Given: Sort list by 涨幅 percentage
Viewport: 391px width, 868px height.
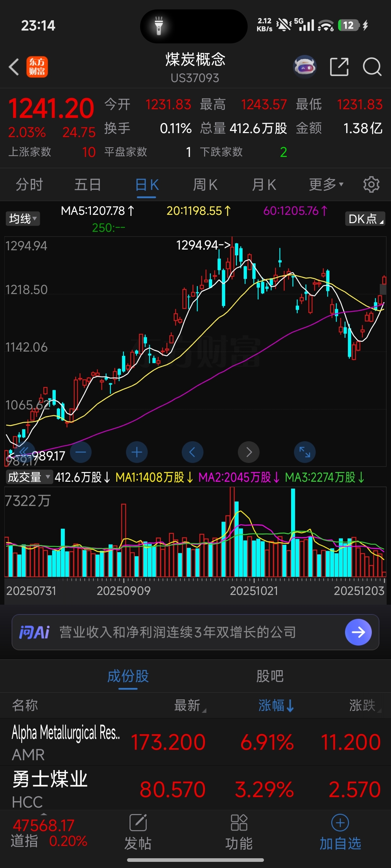Looking at the screenshot, I should tap(276, 705).
